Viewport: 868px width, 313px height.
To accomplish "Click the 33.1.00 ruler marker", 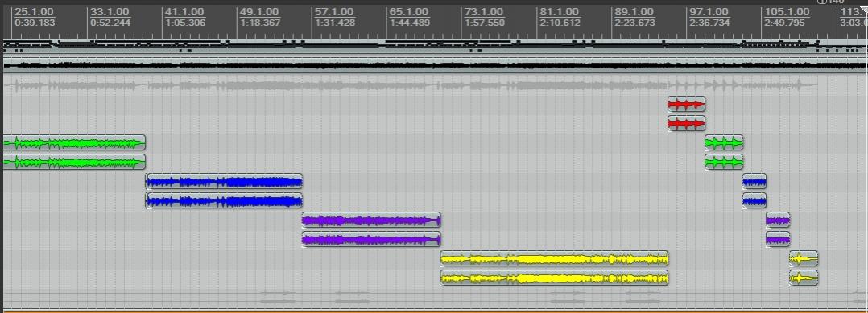I will [x=110, y=12].
